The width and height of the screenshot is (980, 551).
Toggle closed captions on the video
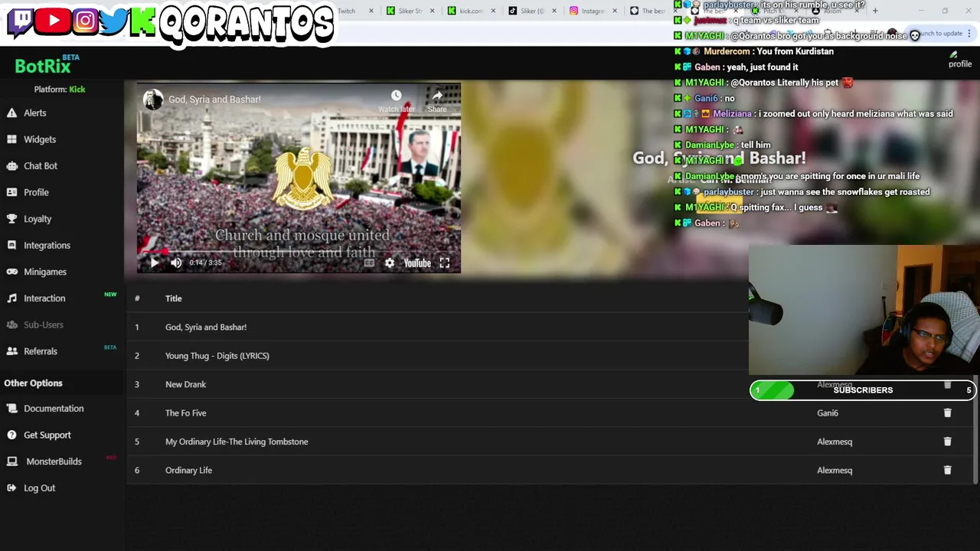[369, 262]
